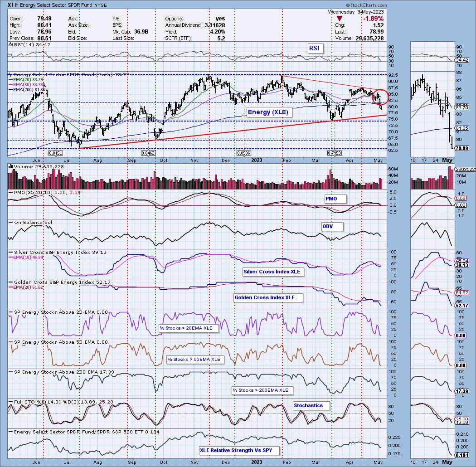
Task: Click the Mkt Cap value 36.9B
Action: point(141,32)
